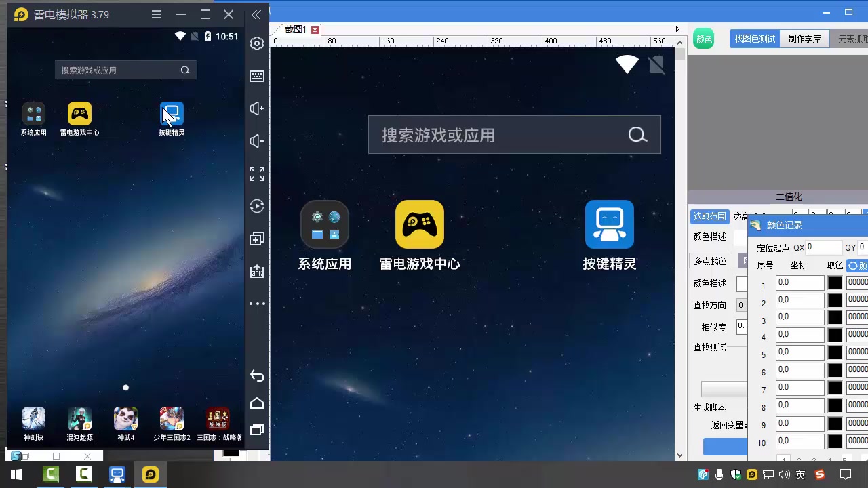Toggle the 取色 refresh control in 颜色记录 panel
868x488 pixels.
[x=853, y=265]
